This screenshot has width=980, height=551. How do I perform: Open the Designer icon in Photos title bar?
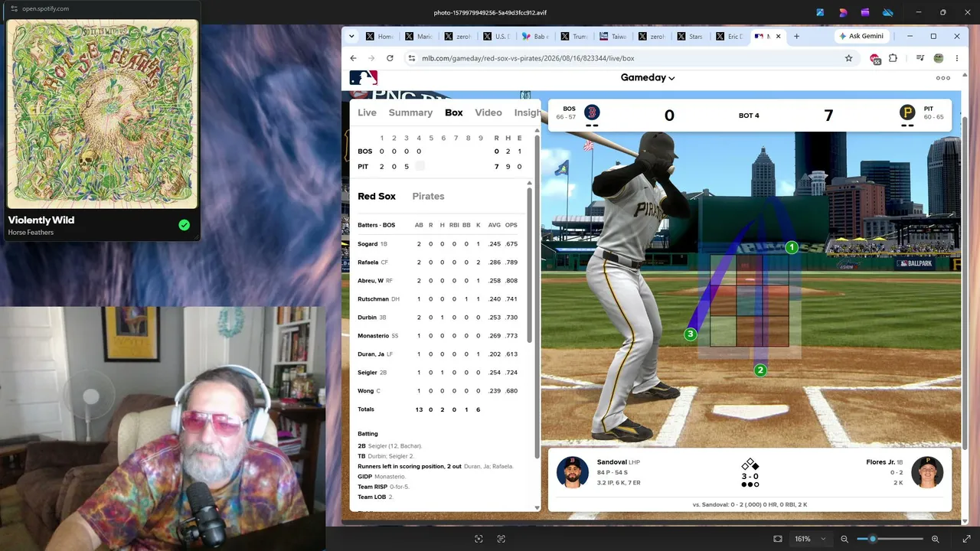click(843, 12)
